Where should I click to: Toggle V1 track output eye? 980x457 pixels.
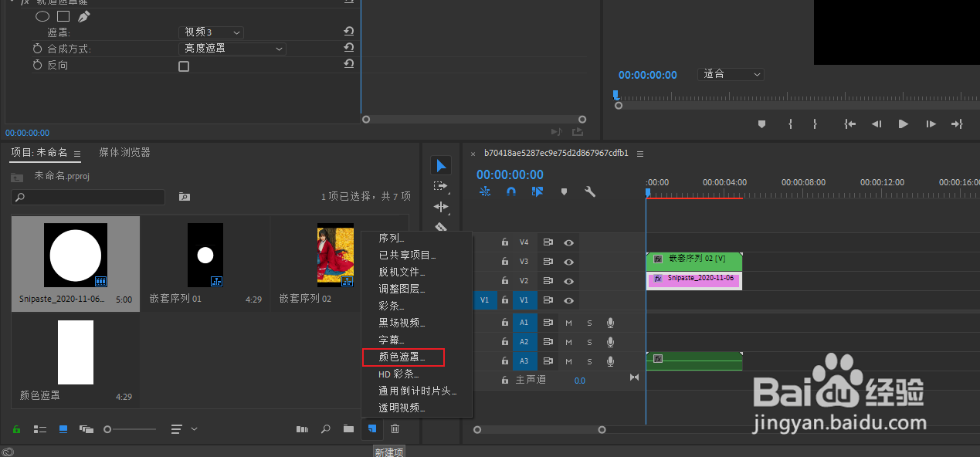tap(569, 300)
